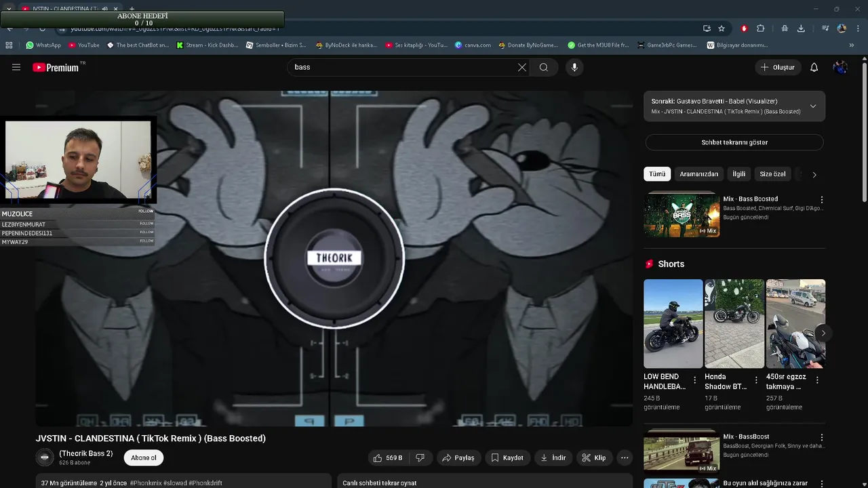The image size is (868, 488).
Task: Like the video with thumbs up
Action: [388, 457]
